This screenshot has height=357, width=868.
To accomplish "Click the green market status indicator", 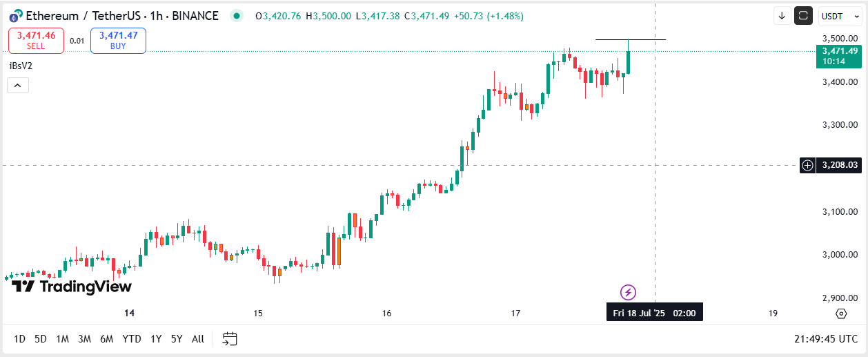I will (x=237, y=15).
